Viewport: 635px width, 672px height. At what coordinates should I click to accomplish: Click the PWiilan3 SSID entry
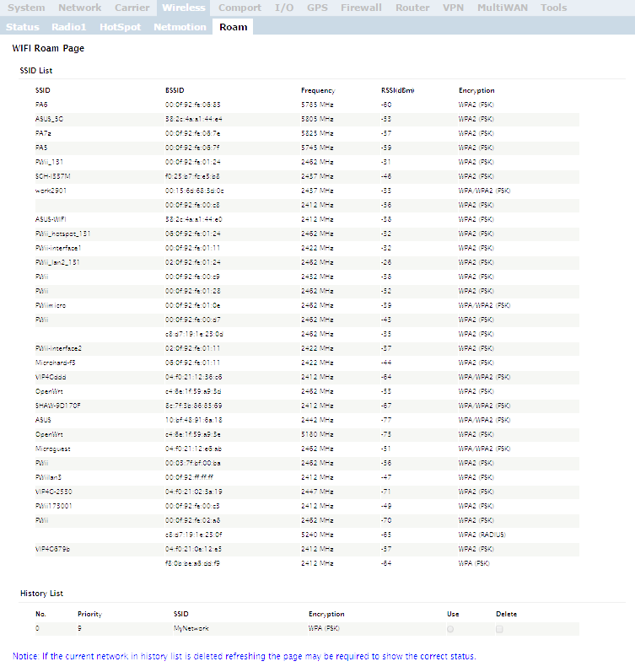tap(48, 477)
